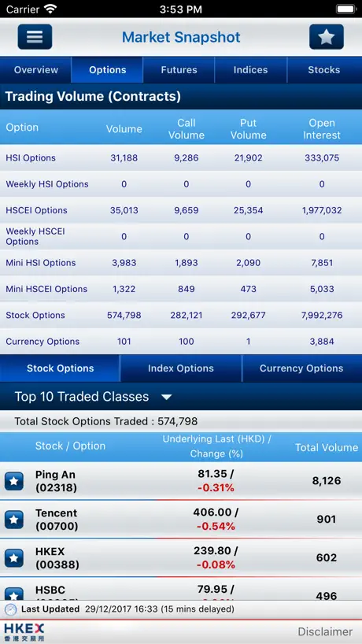
Task: Select the HSI Options row label
Action: 31,157
